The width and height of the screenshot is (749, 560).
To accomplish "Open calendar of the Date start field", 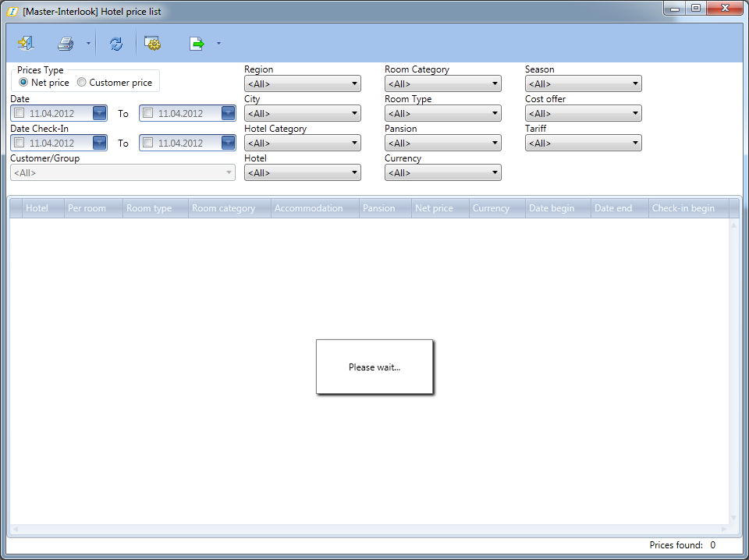I will (x=99, y=113).
